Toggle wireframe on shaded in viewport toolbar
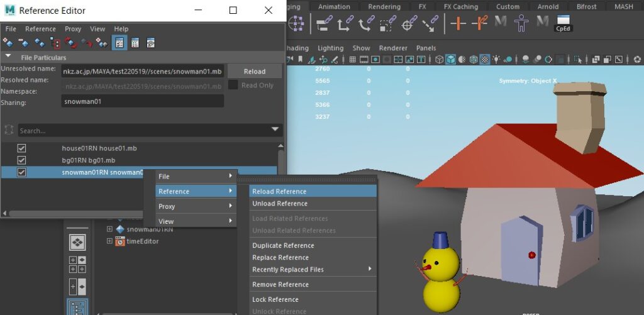The height and width of the screenshot is (315, 644). click(x=474, y=60)
